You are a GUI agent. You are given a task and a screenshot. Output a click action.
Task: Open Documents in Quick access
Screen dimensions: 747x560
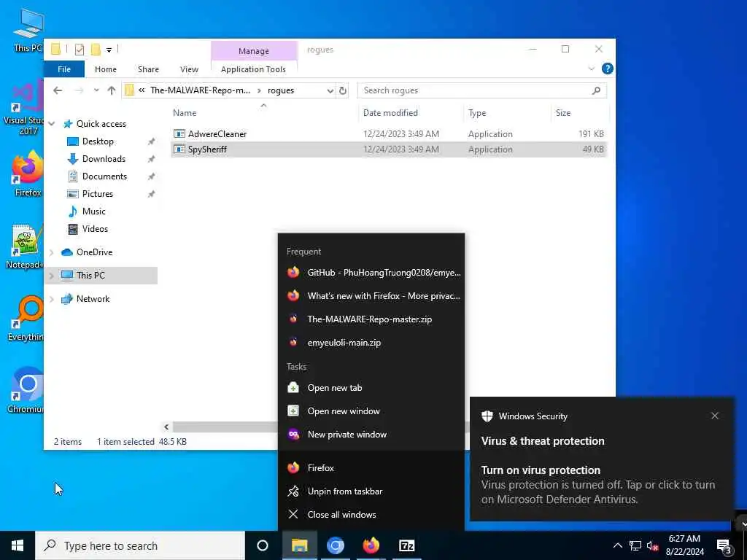pyautogui.click(x=104, y=176)
